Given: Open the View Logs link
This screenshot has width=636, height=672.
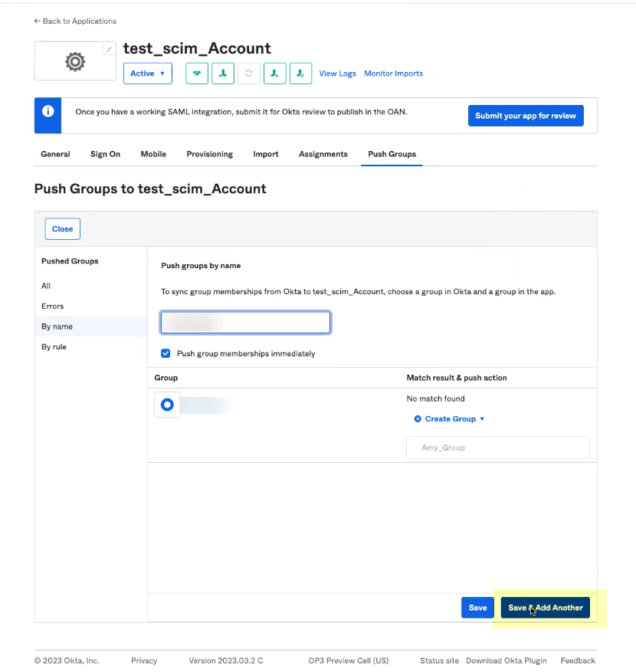Looking at the screenshot, I should (337, 74).
